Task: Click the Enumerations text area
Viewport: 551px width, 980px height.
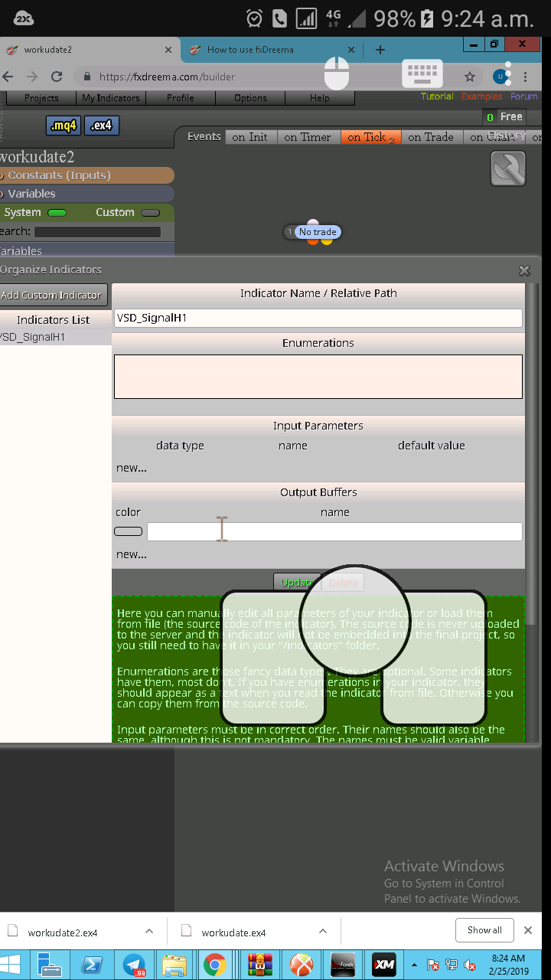Action: 318,376
